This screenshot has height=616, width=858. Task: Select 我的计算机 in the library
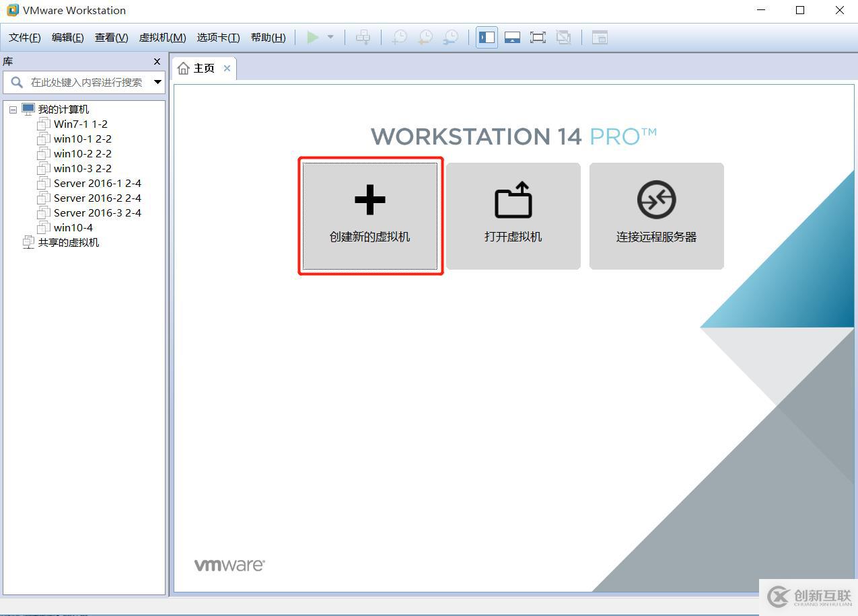[63, 110]
